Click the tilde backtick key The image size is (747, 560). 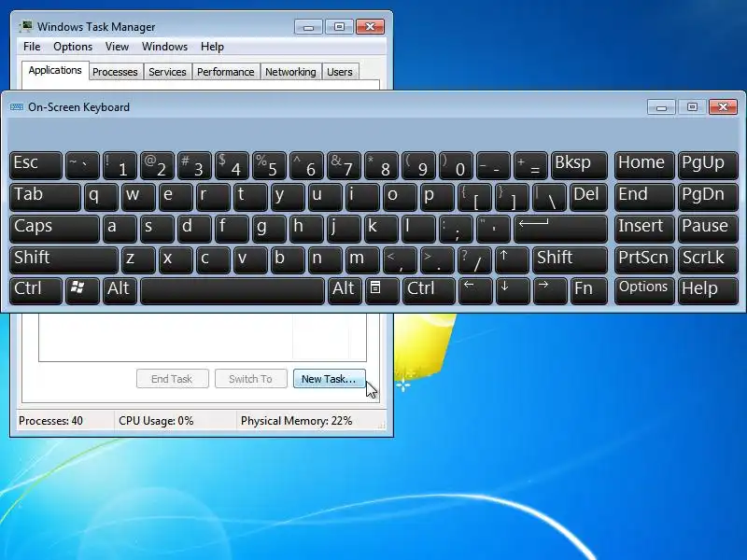[x=82, y=165]
